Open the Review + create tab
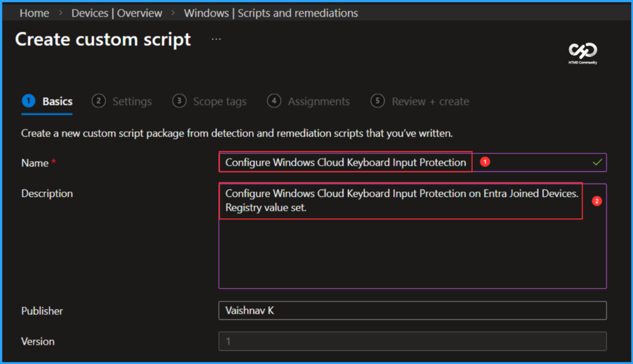Screen dimensions: 633x364 click(x=430, y=101)
